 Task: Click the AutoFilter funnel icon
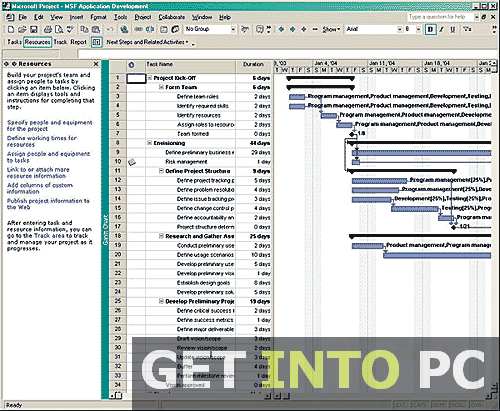467,29
